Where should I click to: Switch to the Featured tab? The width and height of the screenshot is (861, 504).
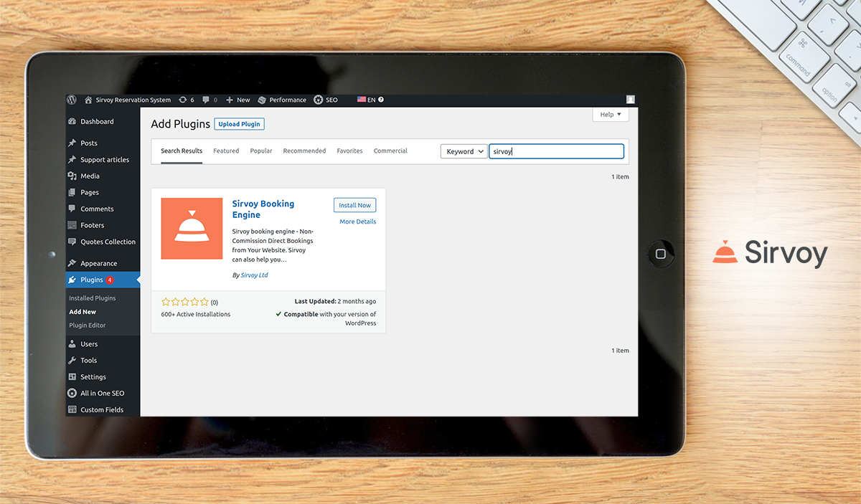pyautogui.click(x=226, y=151)
